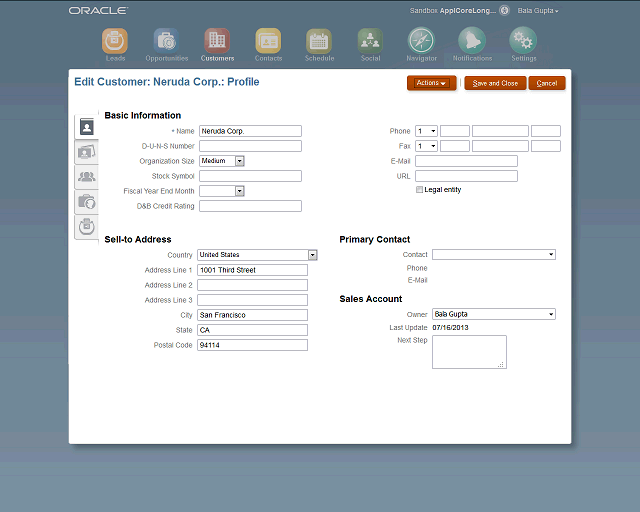Click the D&B Credit Rating field

(x=250, y=206)
